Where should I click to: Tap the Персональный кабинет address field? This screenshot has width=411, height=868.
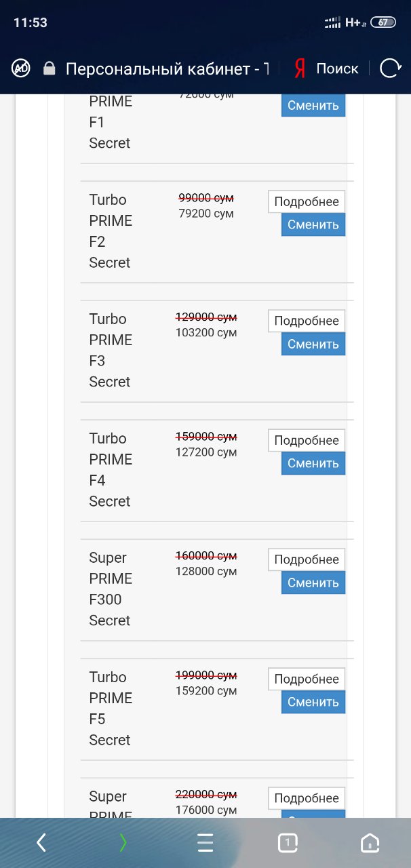(167, 68)
